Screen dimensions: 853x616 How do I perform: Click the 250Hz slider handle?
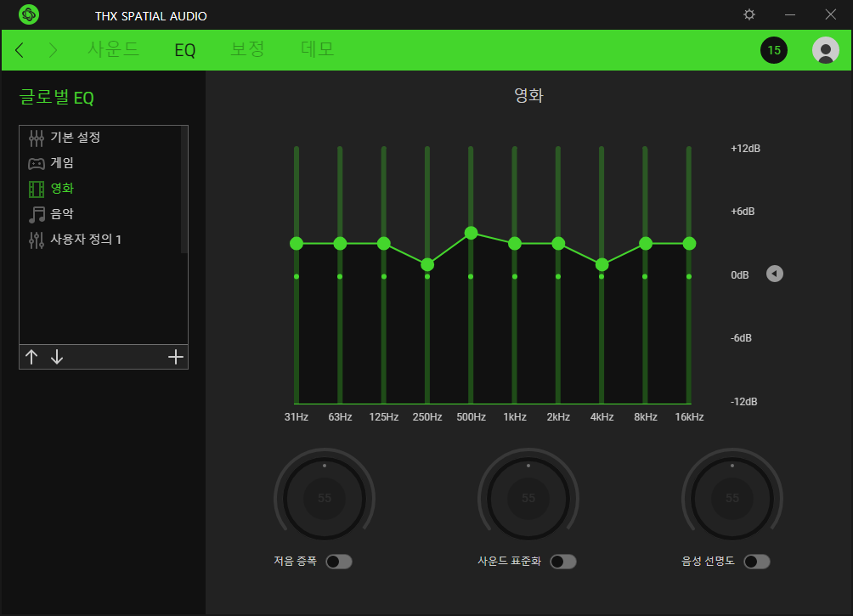(x=427, y=265)
